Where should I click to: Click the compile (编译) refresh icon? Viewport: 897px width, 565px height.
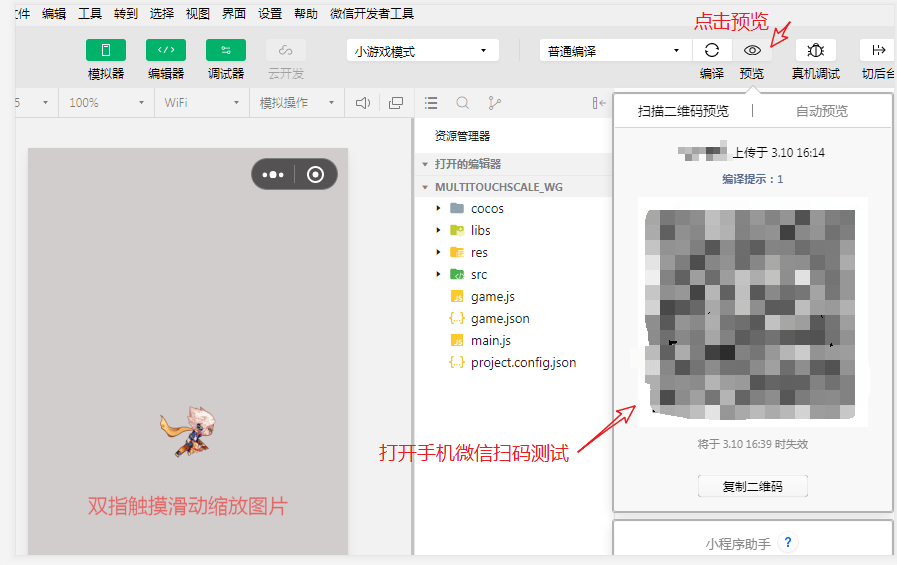click(711, 50)
